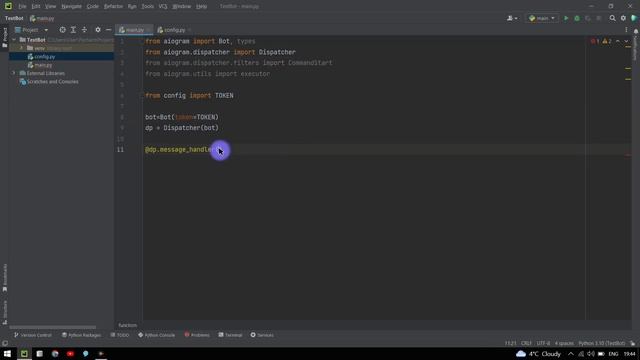Open the Terminal tool window
The height and width of the screenshot is (360, 640).
[230, 335]
